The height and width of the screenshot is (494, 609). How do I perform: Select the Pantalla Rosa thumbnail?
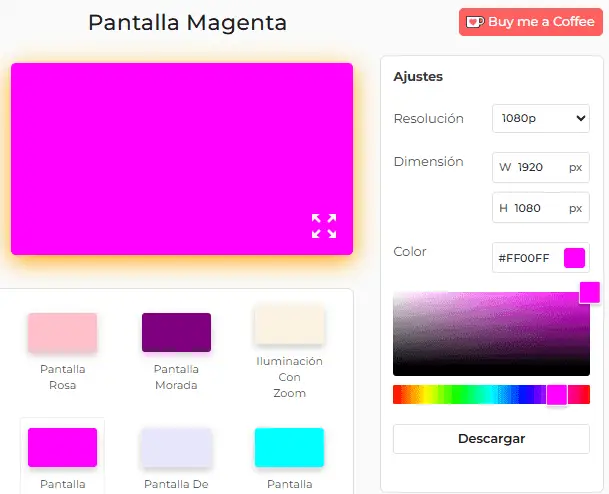click(63, 332)
